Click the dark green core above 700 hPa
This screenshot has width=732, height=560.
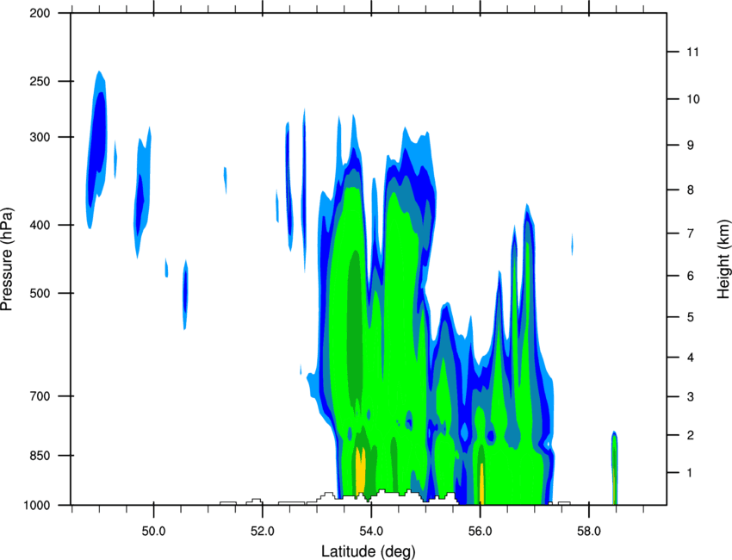click(356, 327)
